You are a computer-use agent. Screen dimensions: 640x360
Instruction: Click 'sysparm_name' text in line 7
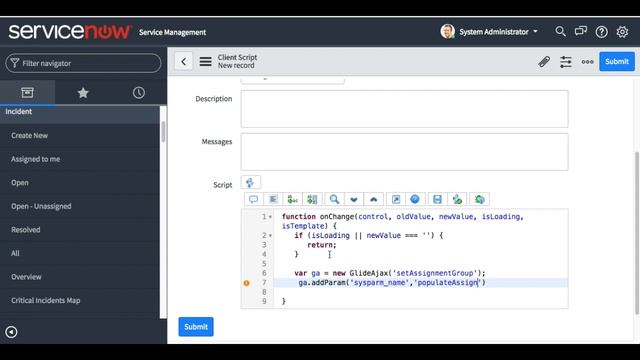pyautogui.click(x=380, y=282)
